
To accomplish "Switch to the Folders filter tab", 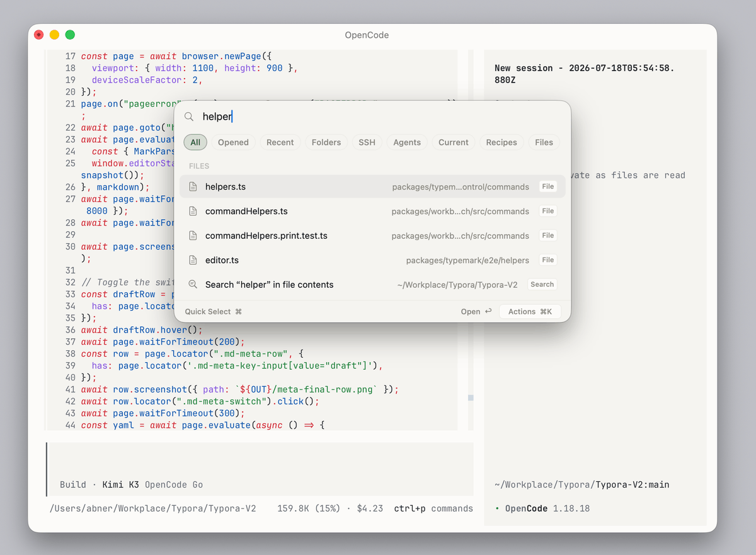I will click(326, 142).
